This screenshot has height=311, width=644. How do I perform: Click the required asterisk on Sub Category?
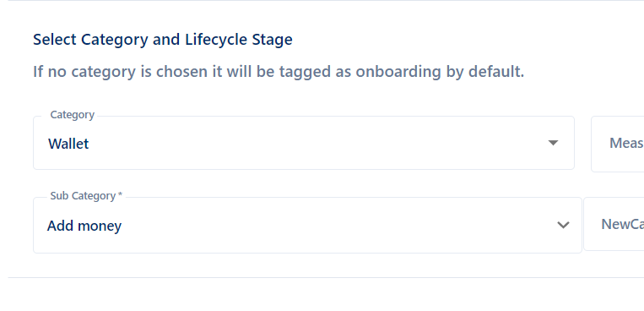tap(121, 195)
